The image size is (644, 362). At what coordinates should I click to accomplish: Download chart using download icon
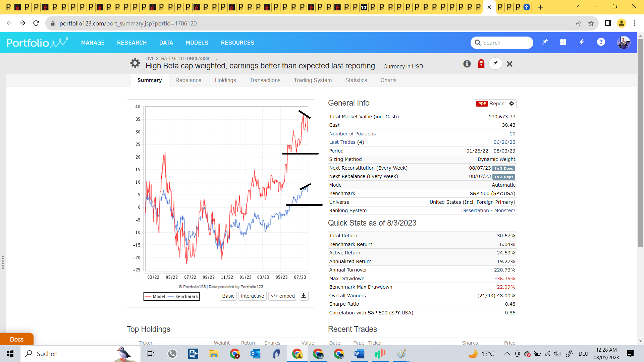click(304, 296)
